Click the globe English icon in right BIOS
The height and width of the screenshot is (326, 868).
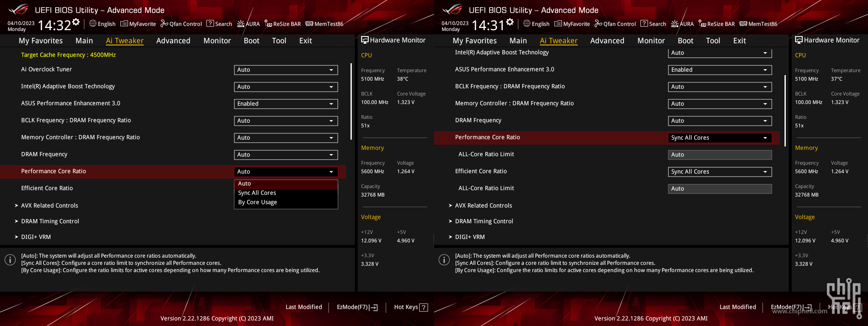[527, 23]
